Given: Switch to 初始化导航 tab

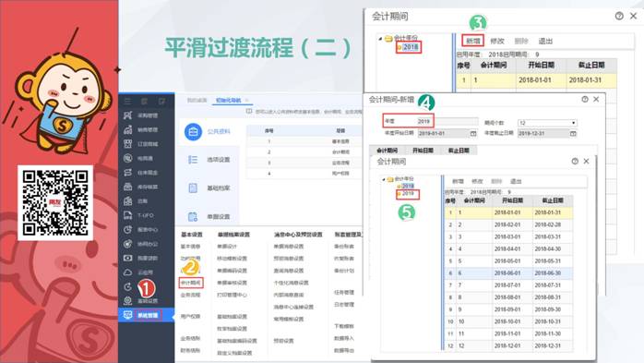Looking at the screenshot, I should (229, 101).
